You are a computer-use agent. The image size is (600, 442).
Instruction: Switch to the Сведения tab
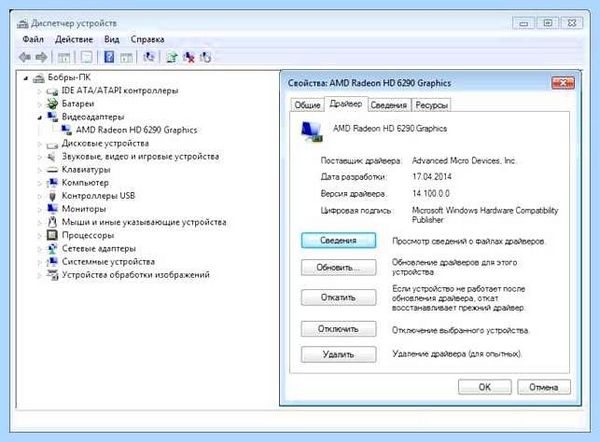[x=389, y=105]
